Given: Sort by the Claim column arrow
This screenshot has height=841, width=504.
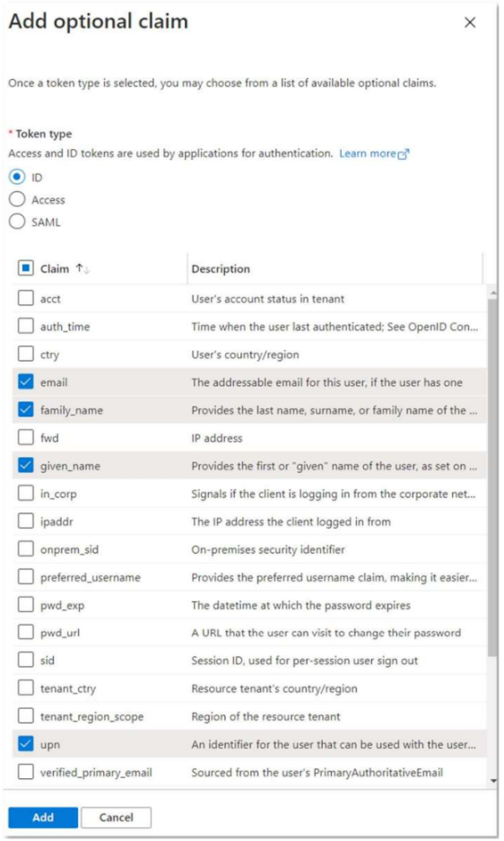Looking at the screenshot, I should coord(83,268).
